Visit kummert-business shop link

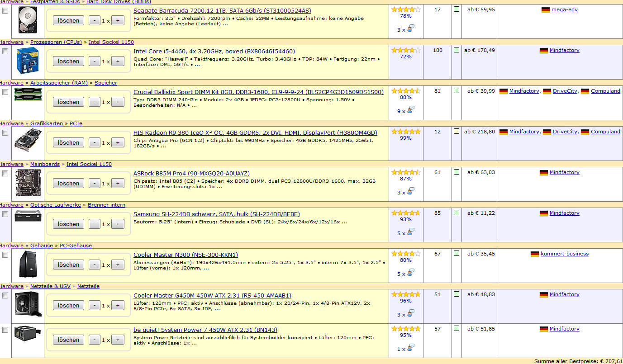pyautogui.click(x=565, y=254)
